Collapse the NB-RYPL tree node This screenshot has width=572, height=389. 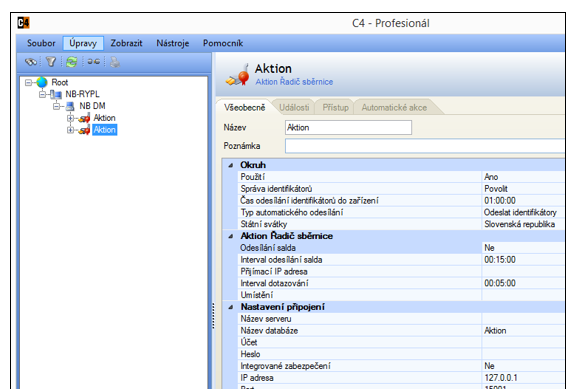[42, 95]
